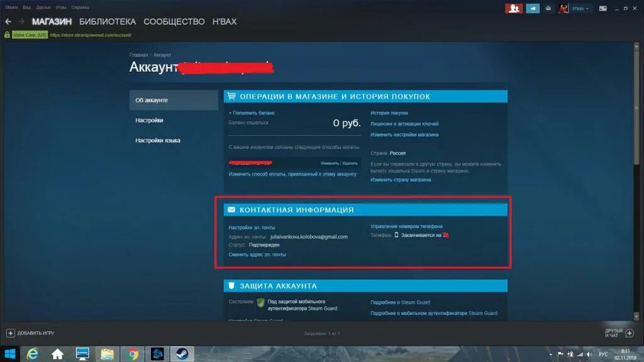
Task: Click Изменить страну магазина link
Action: 401,180
